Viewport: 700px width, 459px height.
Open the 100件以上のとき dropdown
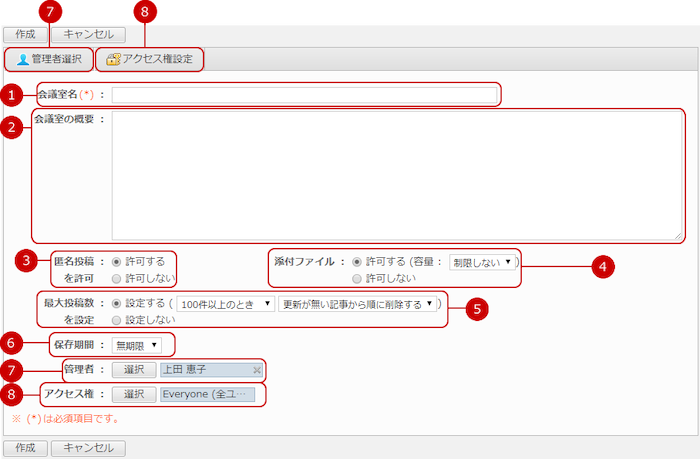(226, 303)
